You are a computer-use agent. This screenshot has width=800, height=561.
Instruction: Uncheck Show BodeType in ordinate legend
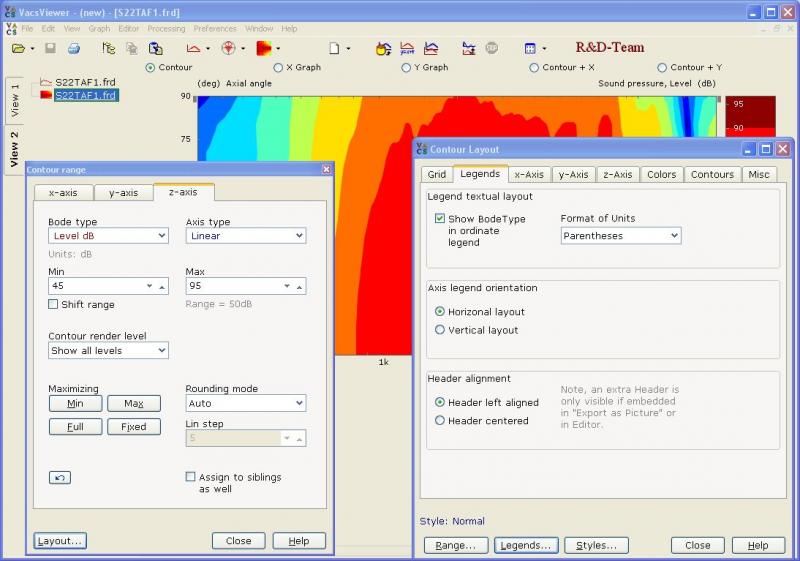pos(440,219)
